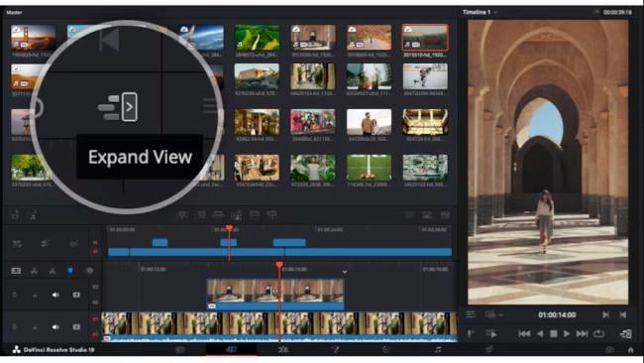644x363 pixels.
Task: Lock the V2 track
Action: pyautogui.click(x=35, y=295)
